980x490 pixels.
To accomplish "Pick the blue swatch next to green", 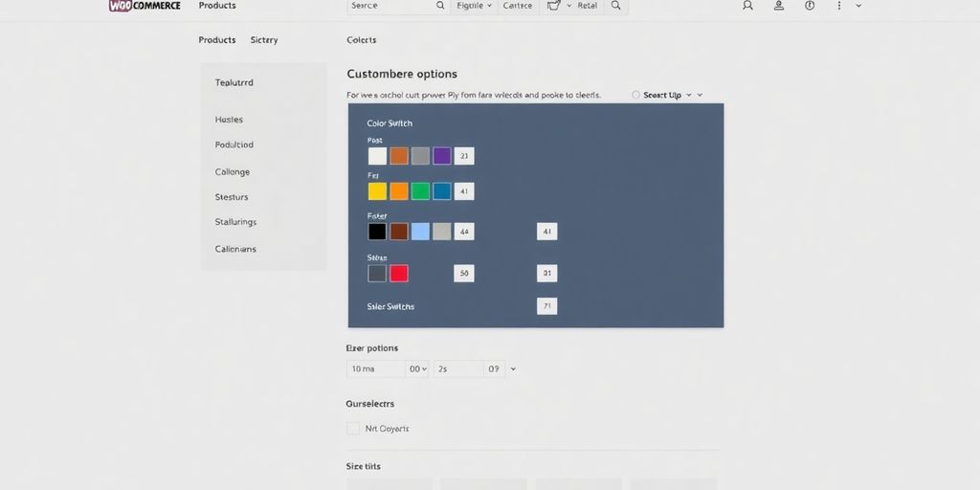I will 442,191.
